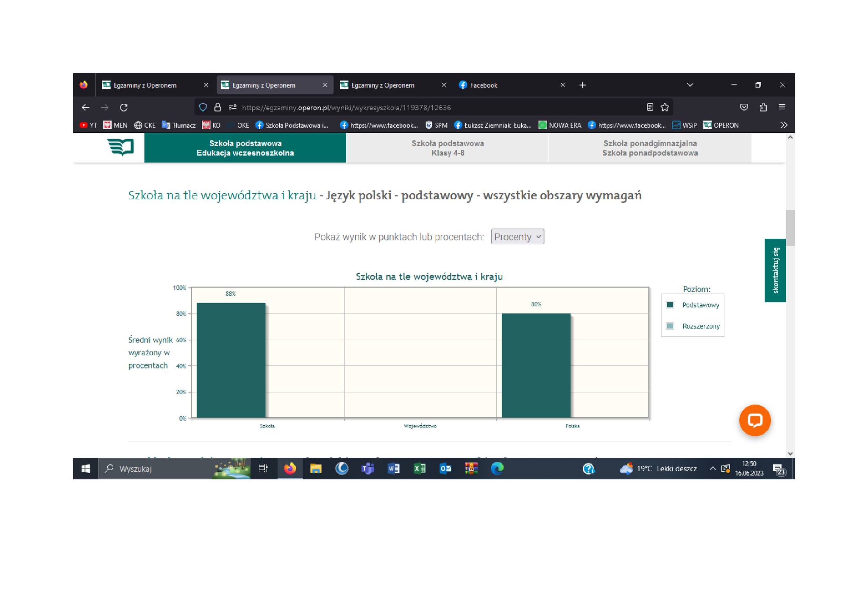Open the SPM bookmark

(436, 125)
